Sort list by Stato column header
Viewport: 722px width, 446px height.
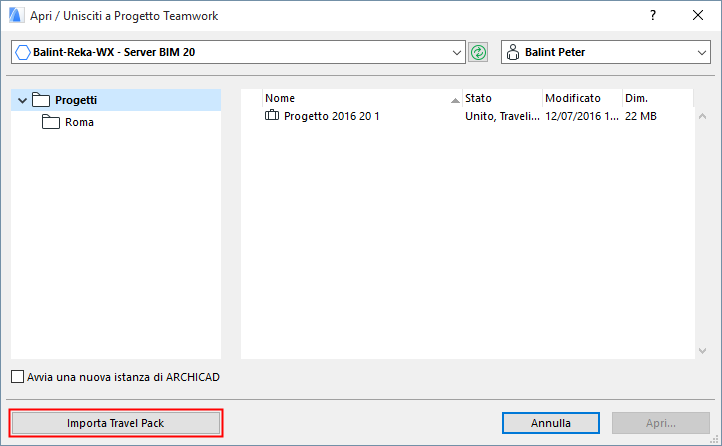click(x=501, y=98)
